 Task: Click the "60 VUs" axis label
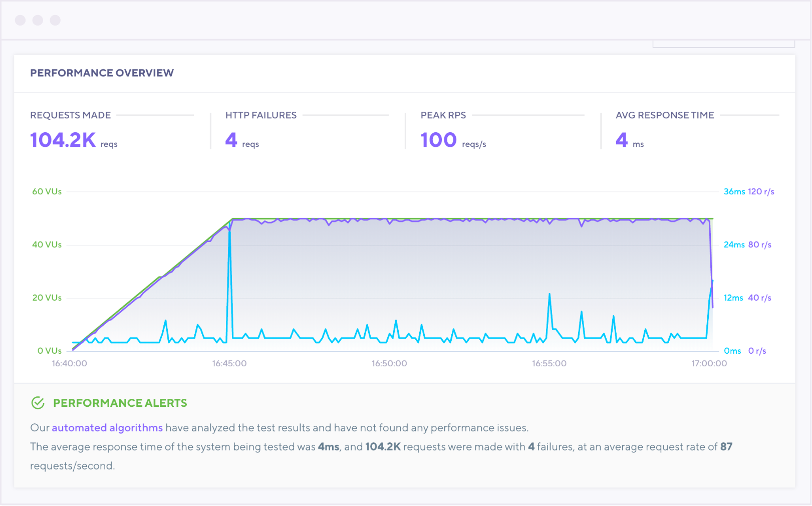pyautogui.click(x=47, y=191)
